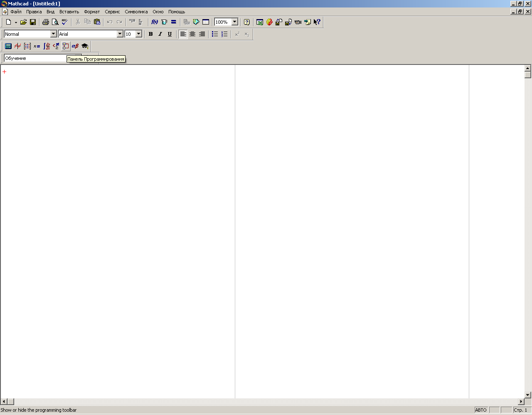Toggle bulleted list

pyautogui.click(x=215, y=34)
